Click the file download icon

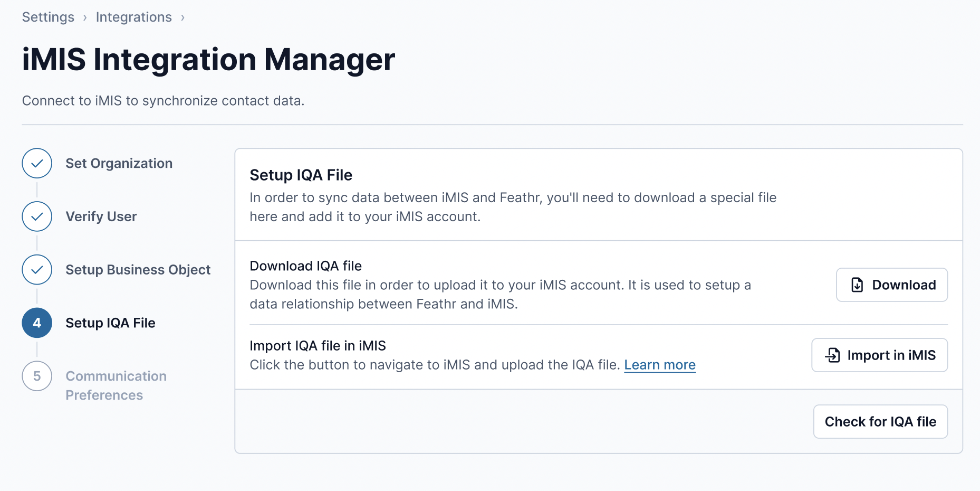coord(857,285)
